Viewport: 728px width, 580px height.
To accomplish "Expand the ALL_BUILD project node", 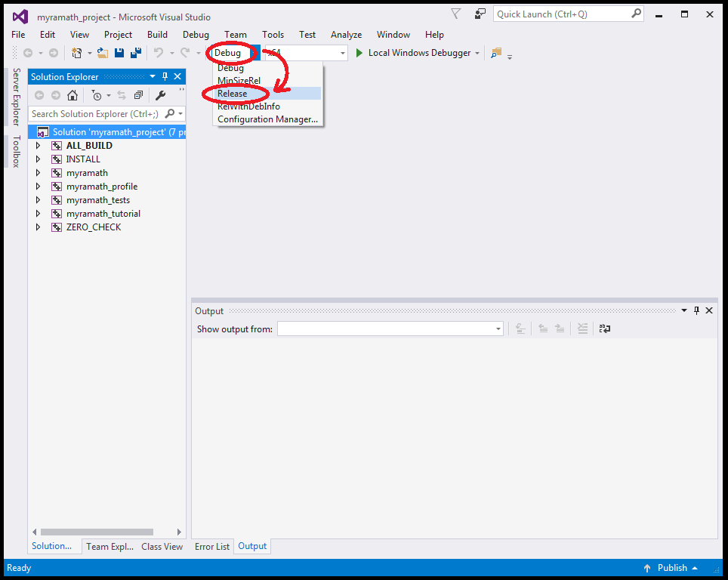I will [x=38, y=146].
